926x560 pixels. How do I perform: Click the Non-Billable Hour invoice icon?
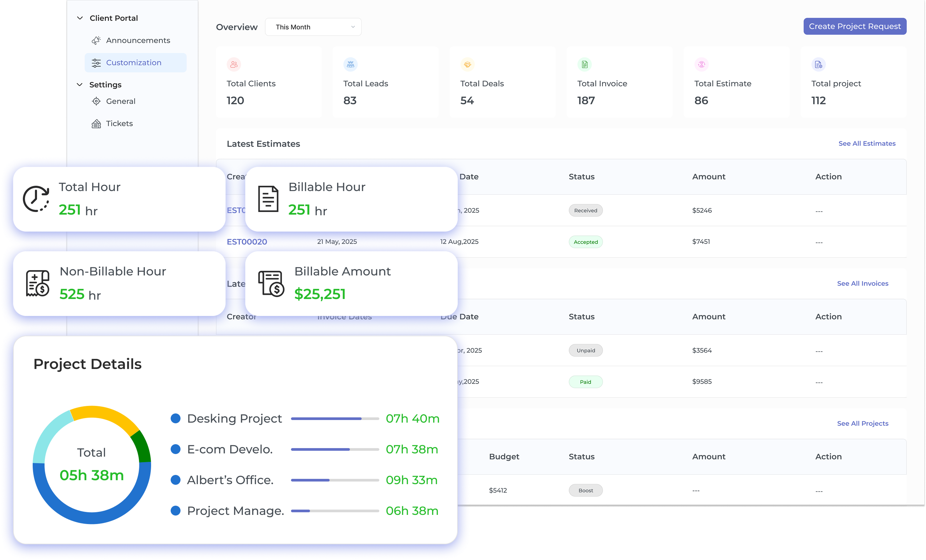(x=38, y=283)
